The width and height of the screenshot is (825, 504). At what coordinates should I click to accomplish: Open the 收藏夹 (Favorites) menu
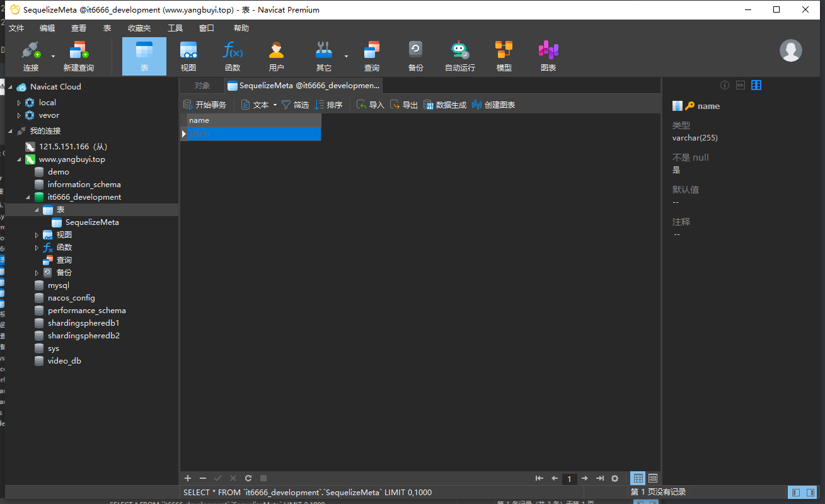pyautogui.click(x=139, y=28)
